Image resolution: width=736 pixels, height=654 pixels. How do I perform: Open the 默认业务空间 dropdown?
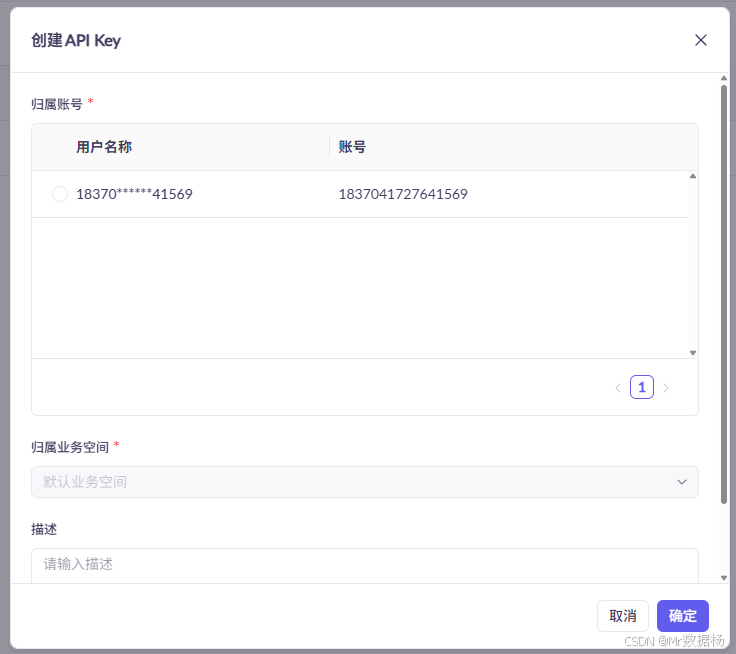pos(365,482)
